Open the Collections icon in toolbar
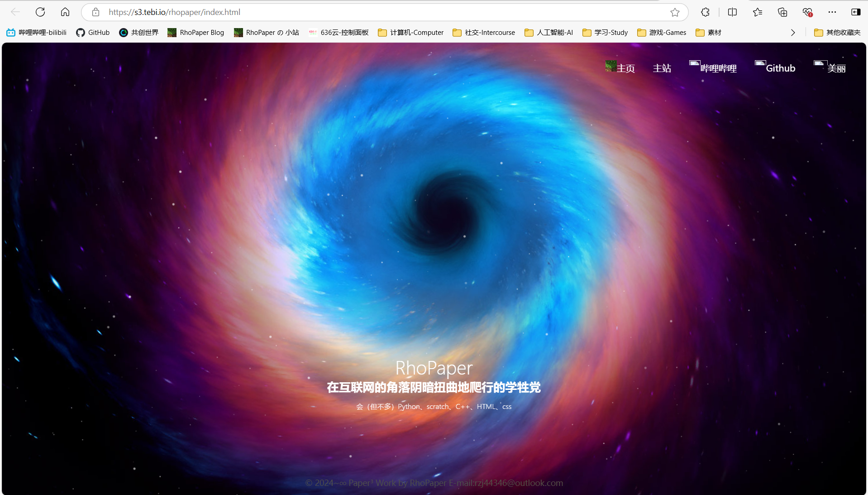Screen dimensions: 868x495 click(x=782, y=12)
